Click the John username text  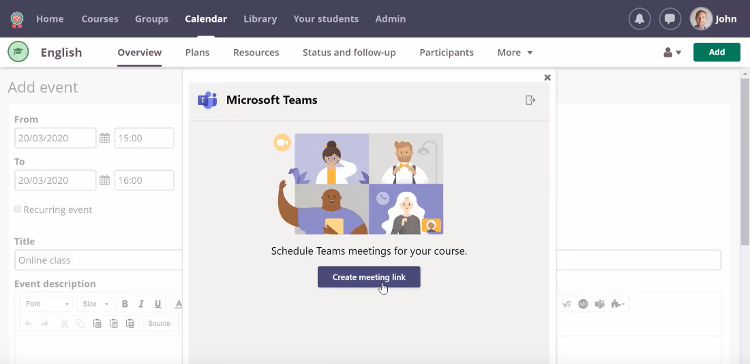(726, 19)
